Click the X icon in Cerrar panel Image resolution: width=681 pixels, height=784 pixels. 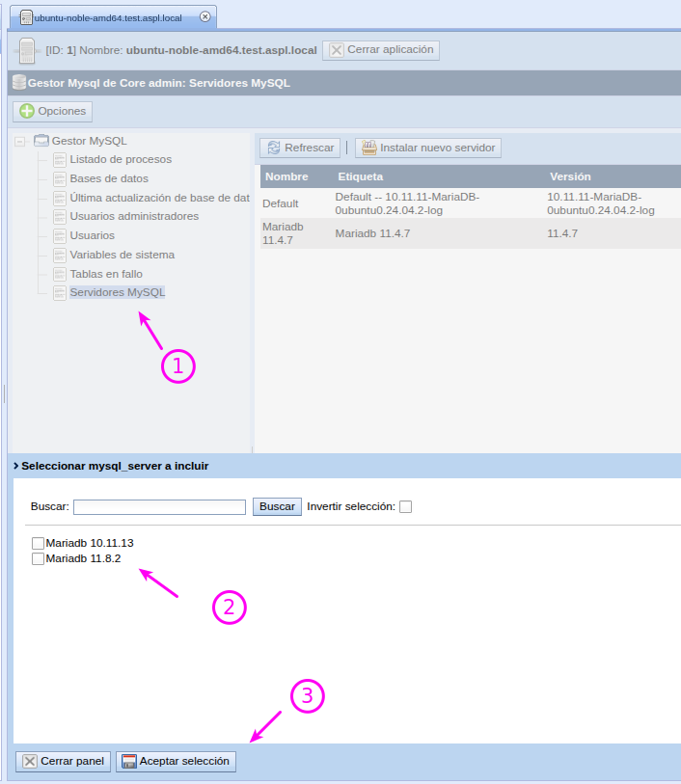(30, 762)
